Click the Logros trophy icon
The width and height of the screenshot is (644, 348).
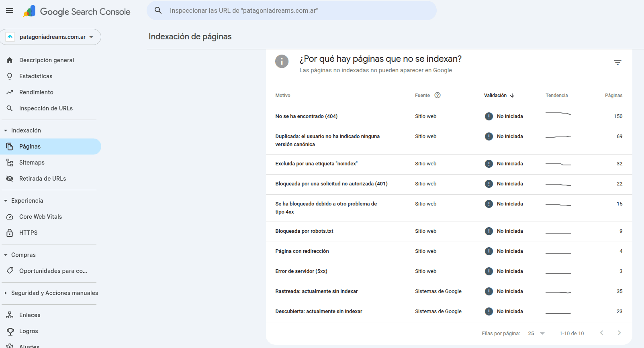(x=10, y=331)
